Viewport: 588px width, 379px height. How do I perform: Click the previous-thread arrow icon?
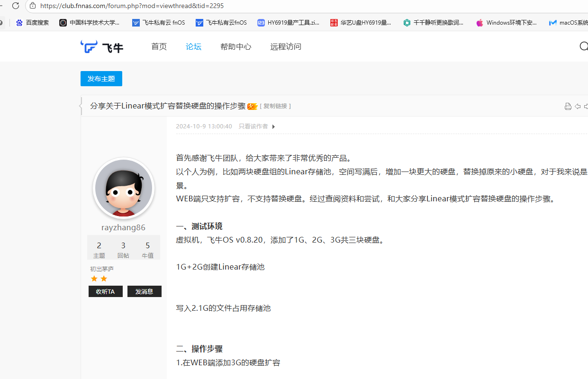click(x=577, y=106)
